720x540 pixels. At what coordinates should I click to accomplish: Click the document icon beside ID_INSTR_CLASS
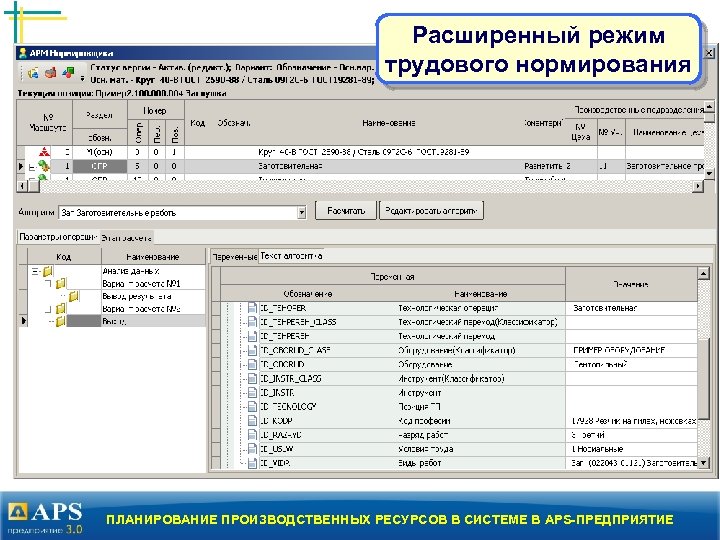tap(252, 379)
